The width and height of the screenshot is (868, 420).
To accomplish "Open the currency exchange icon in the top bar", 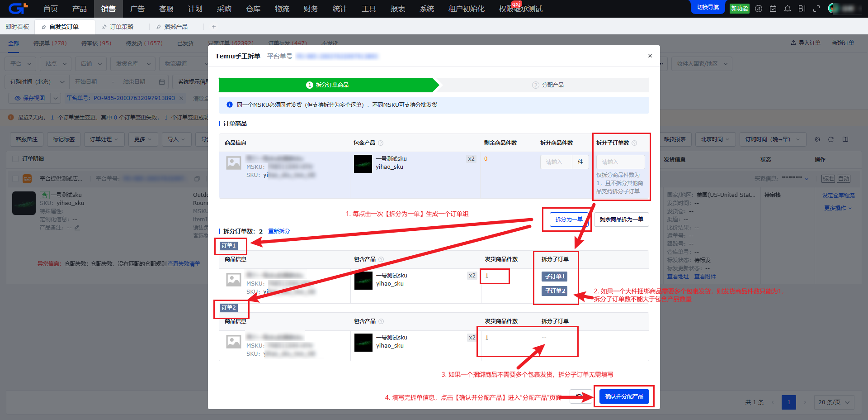I will click(x=759, y=9).
